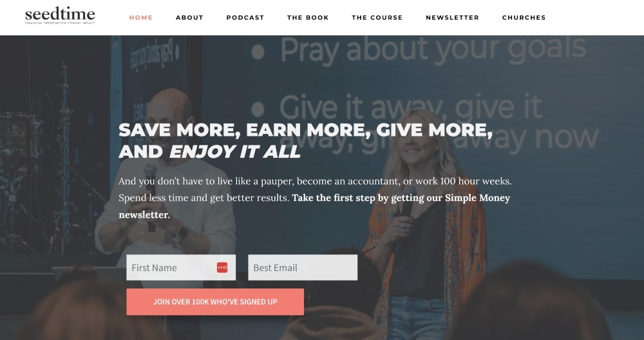Click the italic Enjoy It All heading text
The width and height of the screenshot is (644, 340).
pyautogui.click(x=235, y=151)
